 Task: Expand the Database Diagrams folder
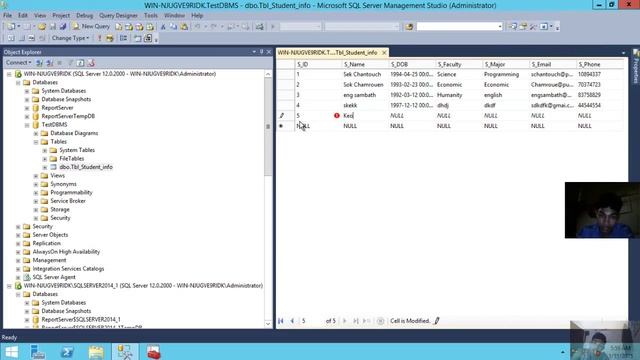coord(36,133)
